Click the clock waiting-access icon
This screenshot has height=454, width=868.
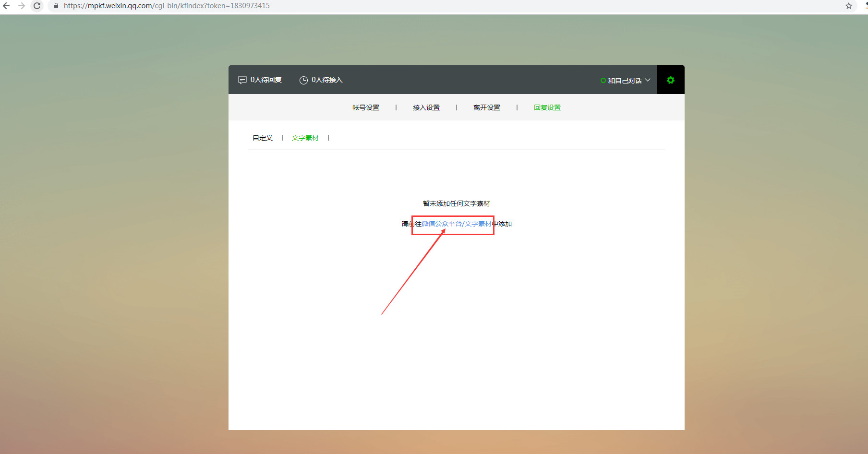[x=303, y=80]
